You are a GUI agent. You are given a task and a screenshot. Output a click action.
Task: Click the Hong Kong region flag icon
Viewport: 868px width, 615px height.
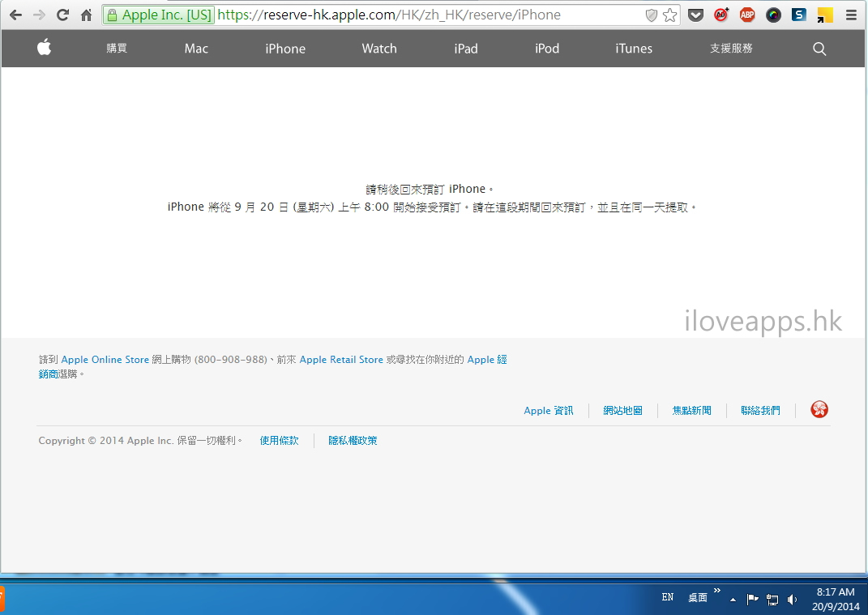tap(819, 410)
